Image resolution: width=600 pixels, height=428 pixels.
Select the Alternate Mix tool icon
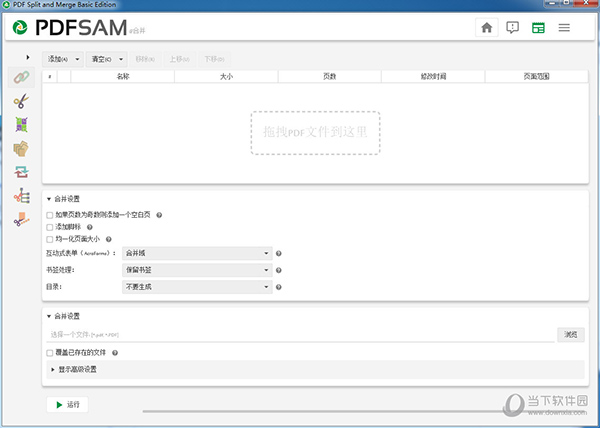pos(21,125)
